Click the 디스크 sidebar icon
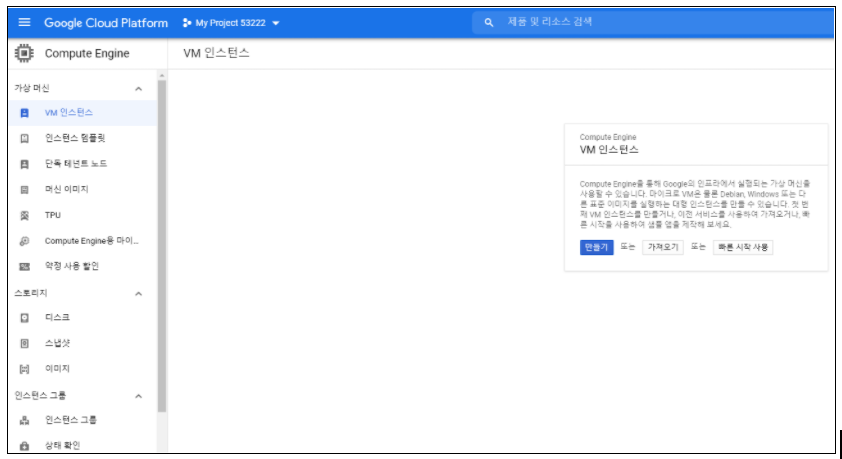 coord(25,318)
